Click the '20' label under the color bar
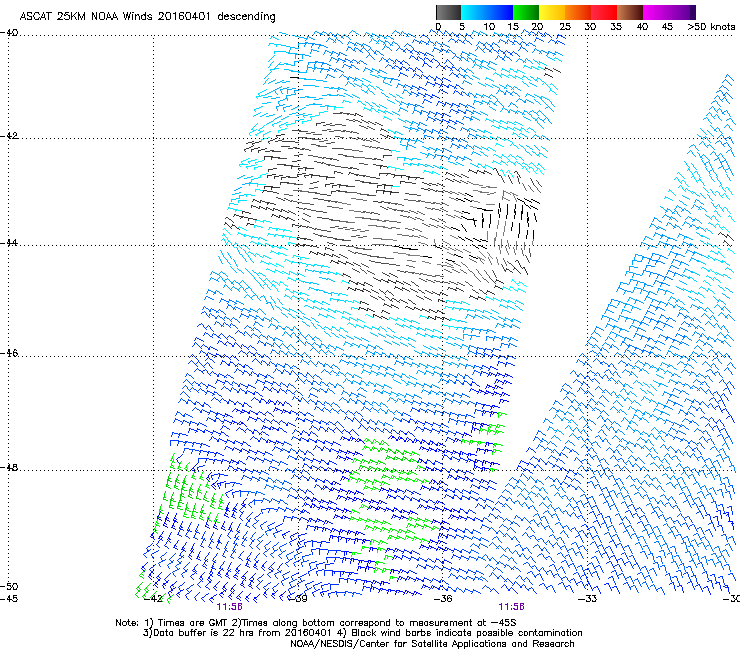740x650 pixels. (537, 27)
